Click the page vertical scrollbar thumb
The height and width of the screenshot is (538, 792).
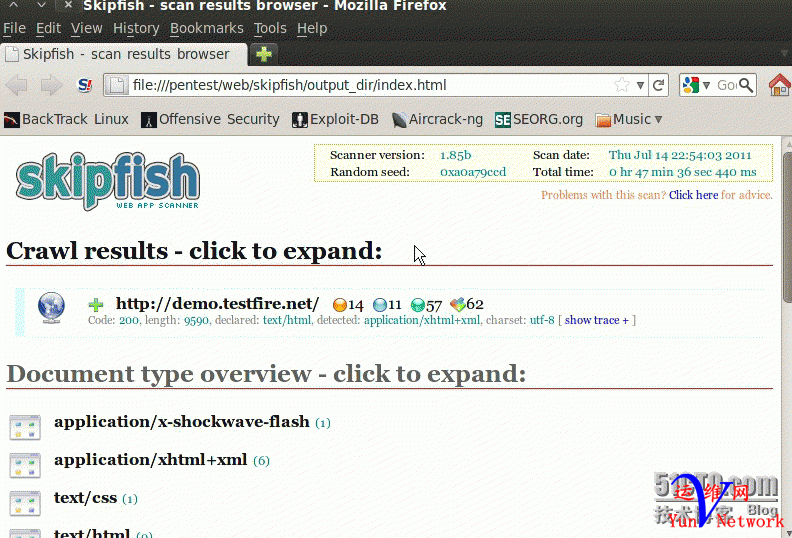pyautogui.click(x=787, y=227)
